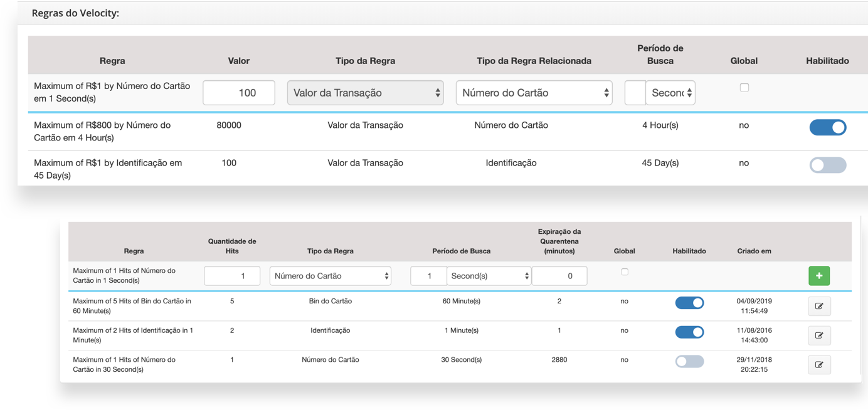The height and width of the screenshot is (410, 868).
Task: Click the Quantidade de Hits column header
Action: click(232, 246)
